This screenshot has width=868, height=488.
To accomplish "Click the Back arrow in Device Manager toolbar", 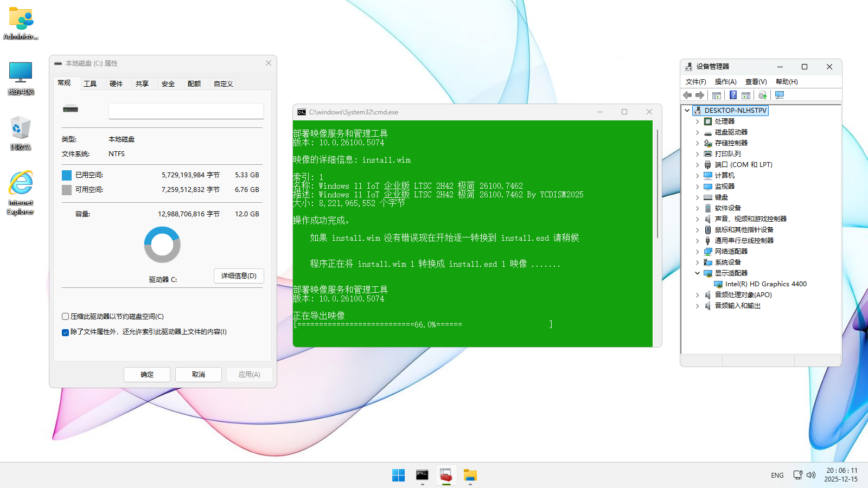I will [x=687, y=95].
